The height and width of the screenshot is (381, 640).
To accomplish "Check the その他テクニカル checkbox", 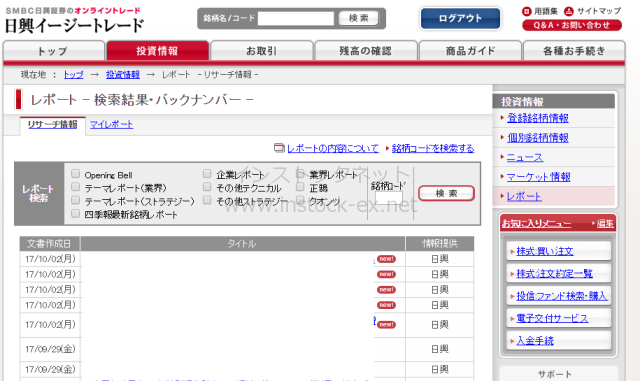I will [207, 187].
